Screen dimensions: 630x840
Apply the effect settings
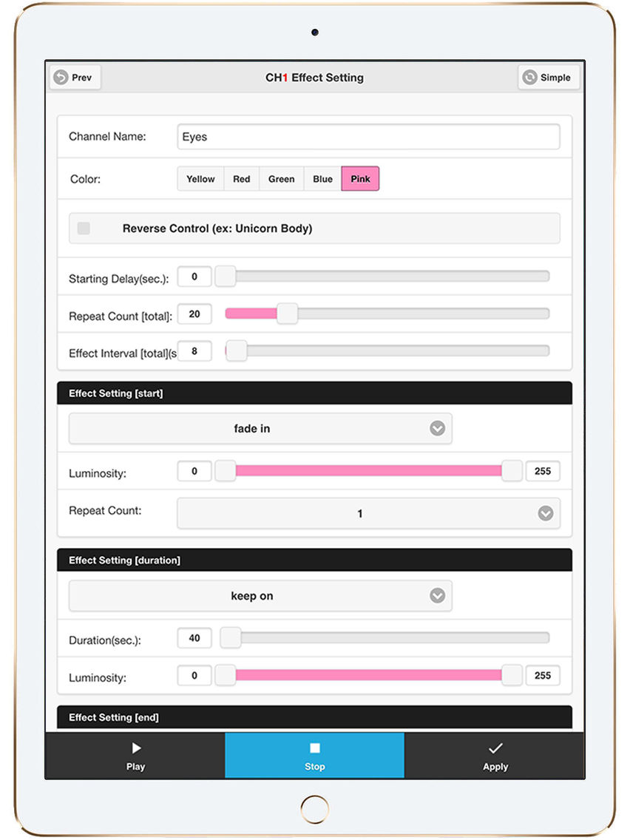(495, 756)
